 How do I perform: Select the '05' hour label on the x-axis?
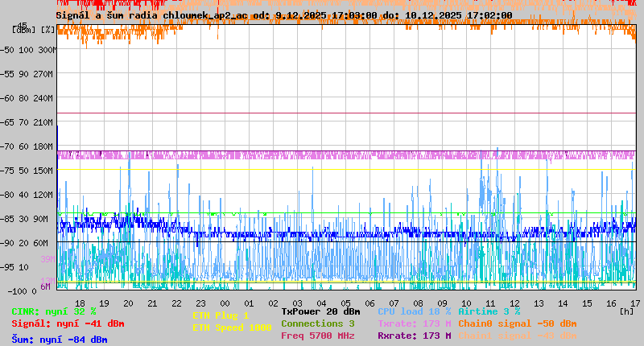coord(346,303)
